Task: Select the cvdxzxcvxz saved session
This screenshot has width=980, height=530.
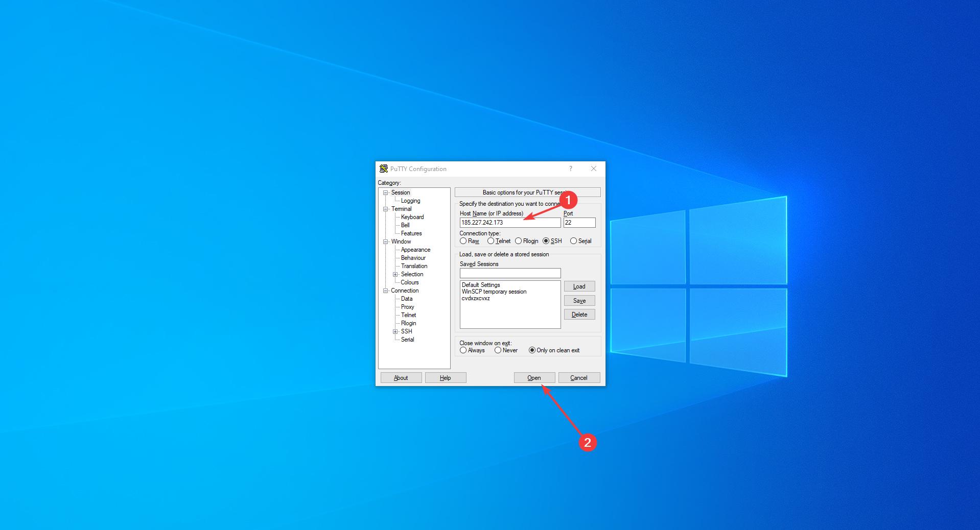Action: pos(476,298)
